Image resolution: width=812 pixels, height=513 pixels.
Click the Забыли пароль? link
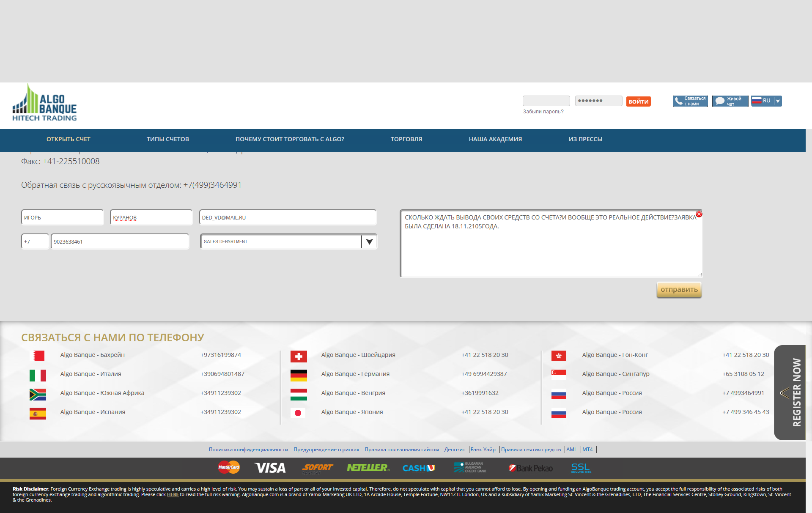(543, 112)
